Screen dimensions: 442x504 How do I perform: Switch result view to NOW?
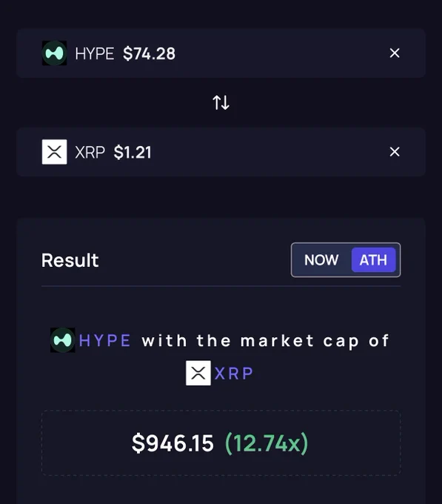[321, 259]
